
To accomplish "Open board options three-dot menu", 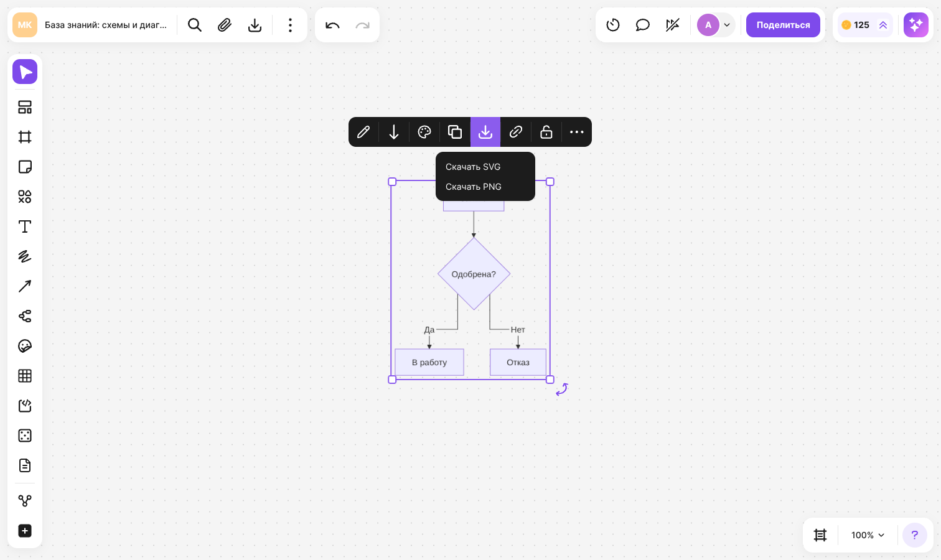I will tap(290, 25).
